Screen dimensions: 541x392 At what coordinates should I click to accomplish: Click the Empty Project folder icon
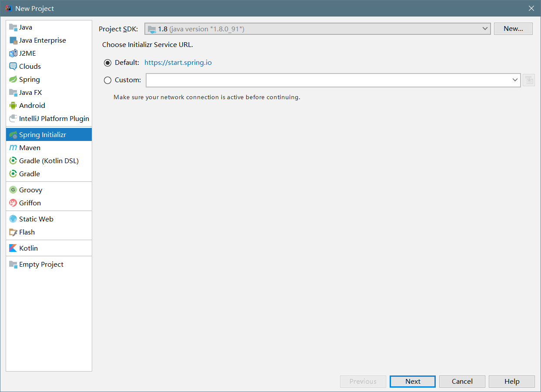point(13,265)
